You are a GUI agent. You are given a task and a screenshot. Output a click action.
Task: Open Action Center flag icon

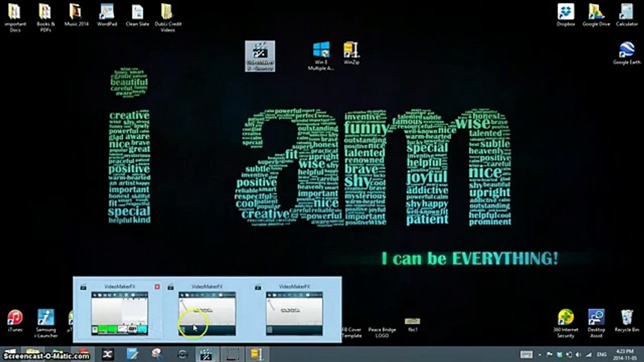(550, 354)
